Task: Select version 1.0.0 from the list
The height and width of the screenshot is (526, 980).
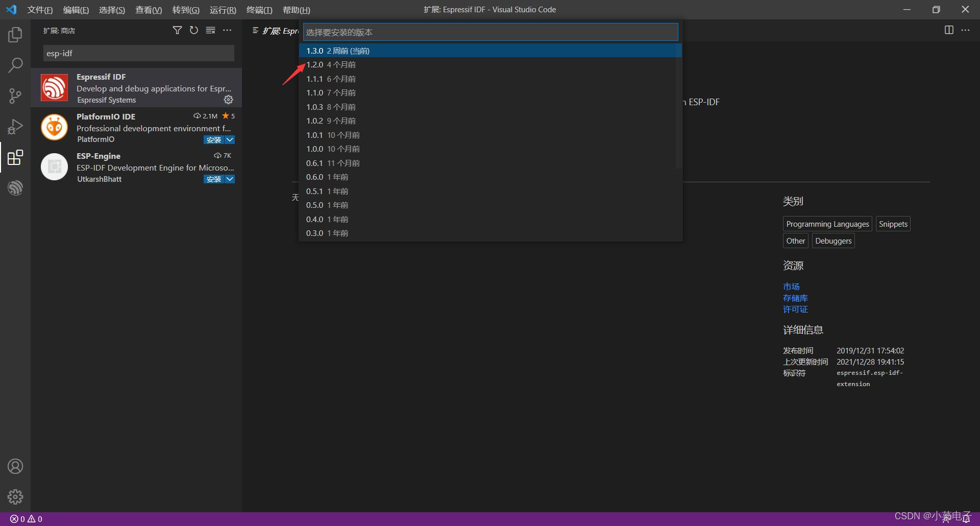Action: [x=491, y=149]
